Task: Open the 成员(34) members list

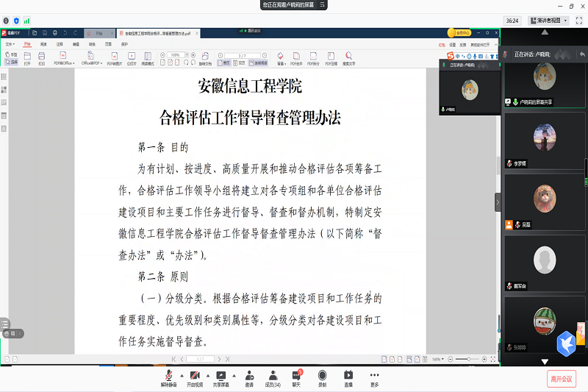Action: pos(272,375)
